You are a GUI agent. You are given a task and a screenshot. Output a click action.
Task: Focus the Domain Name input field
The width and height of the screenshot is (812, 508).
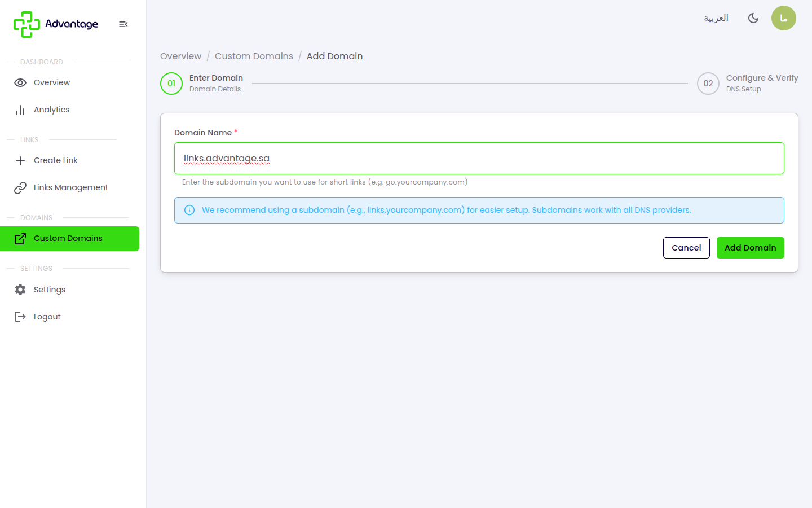click(479, 158)
